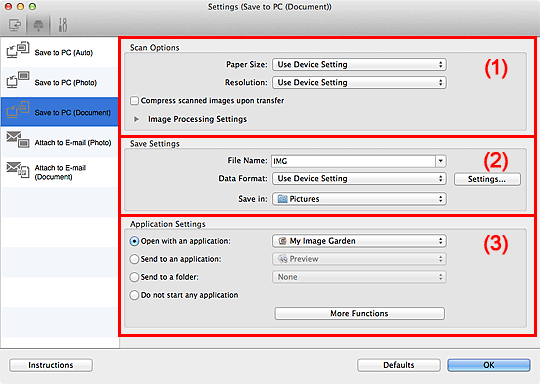
Task: Click the Image Processing Settings label
Action: (197, 119)
